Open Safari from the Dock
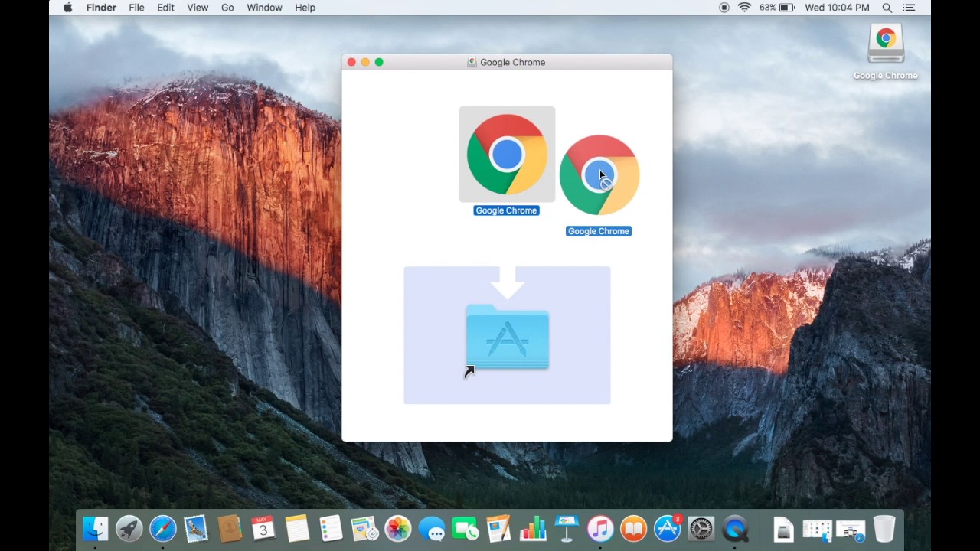 pos(162,528)
